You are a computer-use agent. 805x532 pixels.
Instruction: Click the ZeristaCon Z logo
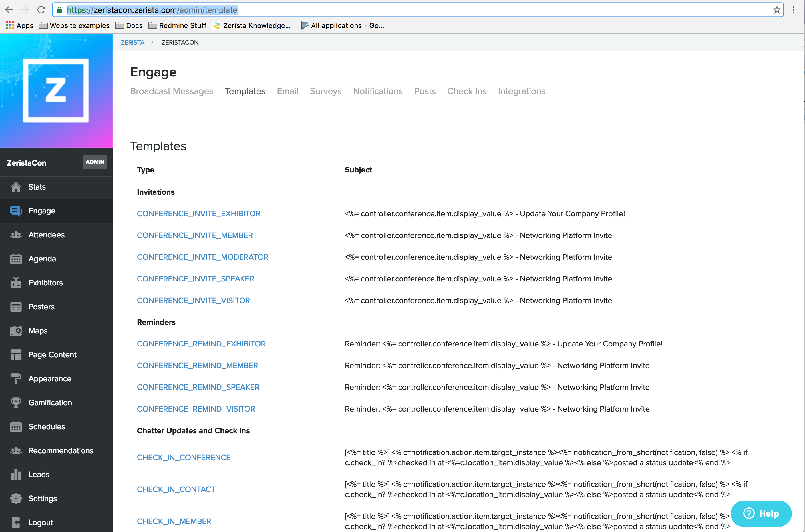(56, 90)
